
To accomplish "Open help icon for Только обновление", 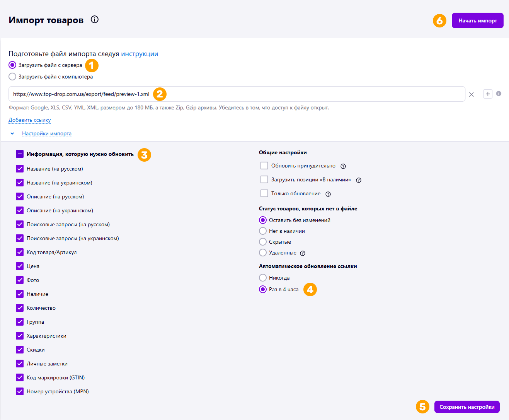I will coord(328,194).
